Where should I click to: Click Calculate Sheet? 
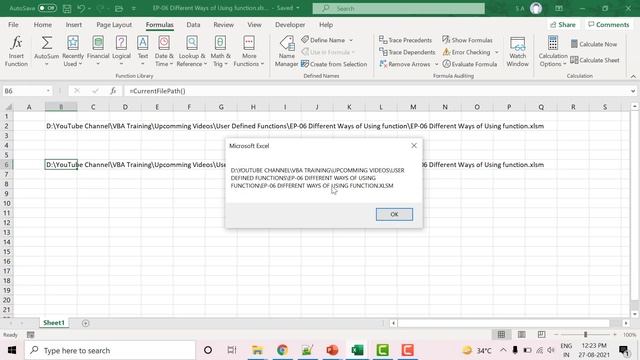595,60
